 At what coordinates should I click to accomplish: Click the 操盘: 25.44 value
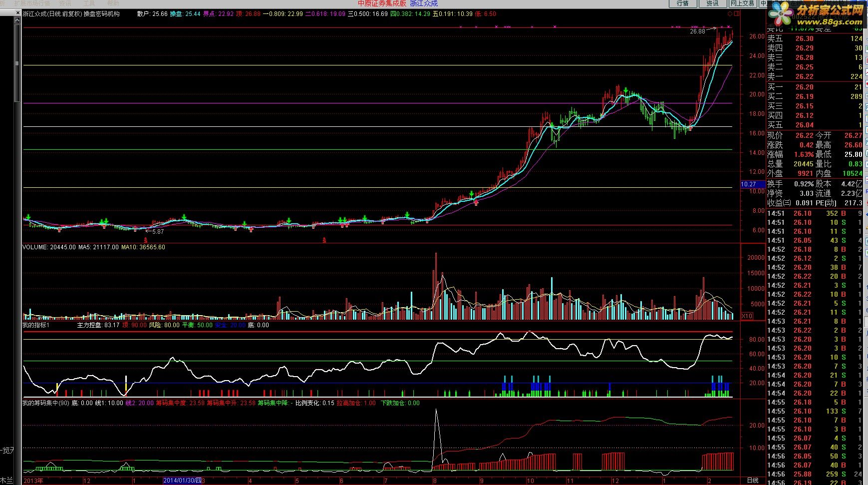[x=185, y=14]
